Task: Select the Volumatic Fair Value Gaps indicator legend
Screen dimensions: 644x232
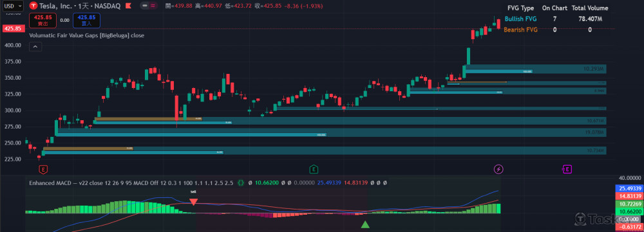Action: [87, 35]
